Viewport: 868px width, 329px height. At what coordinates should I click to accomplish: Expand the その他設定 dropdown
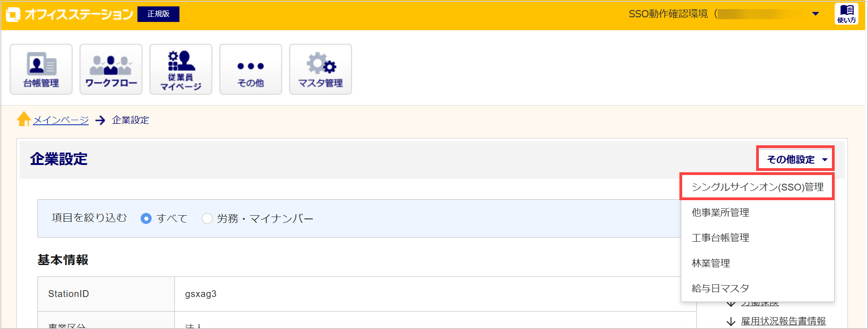pos(795,159)
